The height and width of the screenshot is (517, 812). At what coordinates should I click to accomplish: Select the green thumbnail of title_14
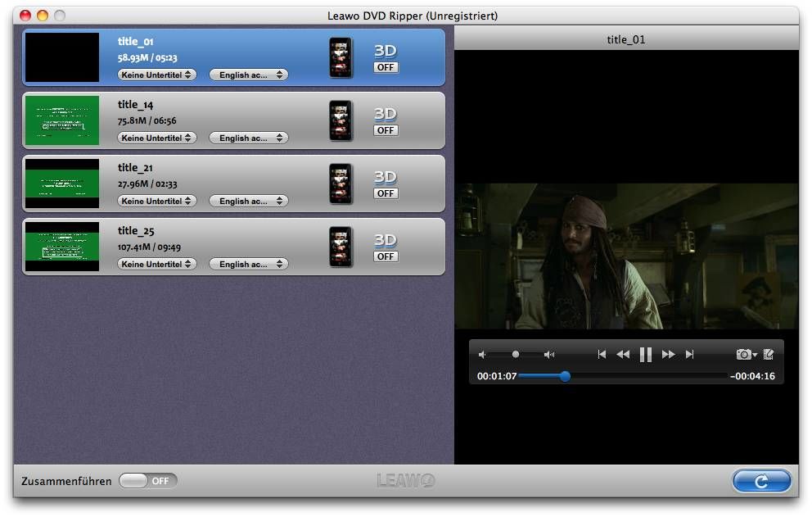pos(62,120)
